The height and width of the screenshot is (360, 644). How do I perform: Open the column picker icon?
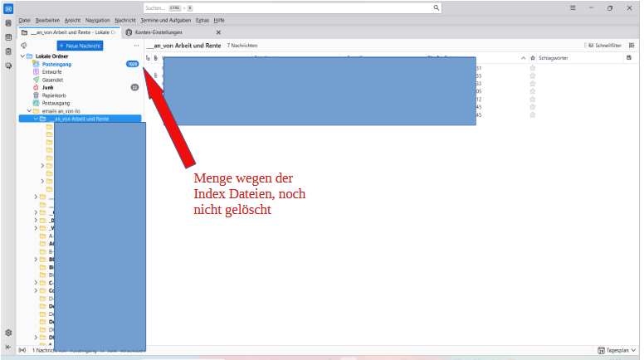click(x=629, y=58)
